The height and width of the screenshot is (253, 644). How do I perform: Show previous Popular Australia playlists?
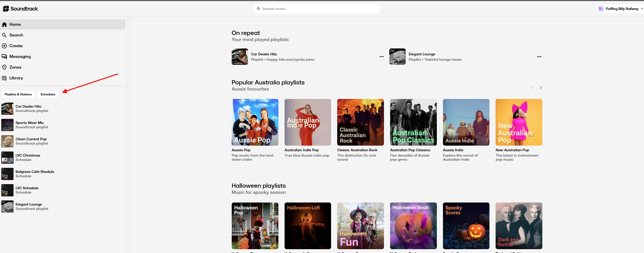click(x=532, y=88)
